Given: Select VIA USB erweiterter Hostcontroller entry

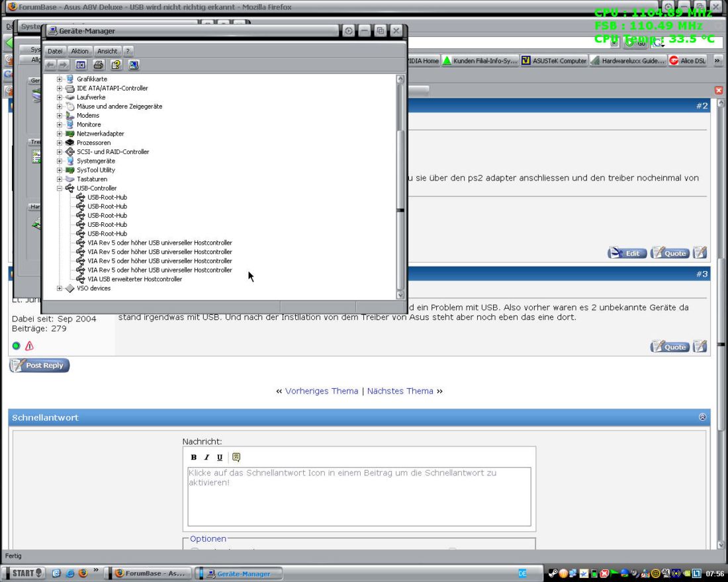Looking at the screenshot, I should coord(134,279).
